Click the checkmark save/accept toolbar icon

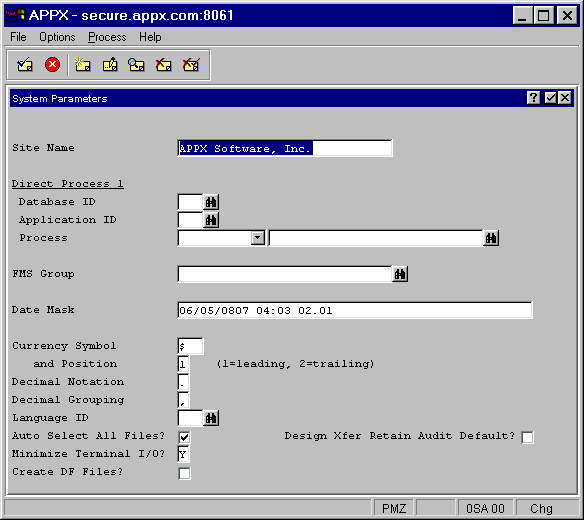coord(25,65)
